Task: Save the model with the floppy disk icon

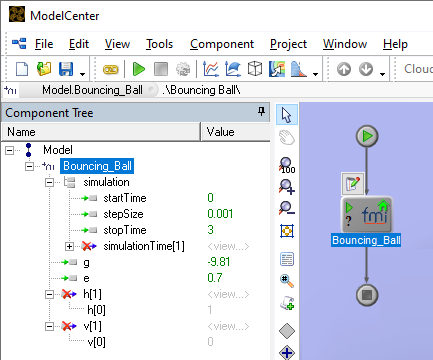Action: point(66,69)
